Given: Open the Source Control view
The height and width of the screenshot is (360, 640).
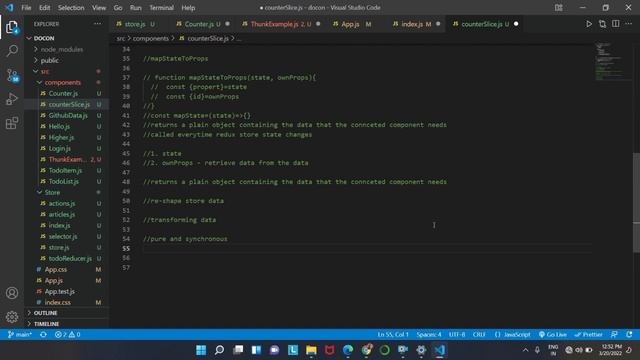Looking at the screenshot, I should [x=12, y=75].
